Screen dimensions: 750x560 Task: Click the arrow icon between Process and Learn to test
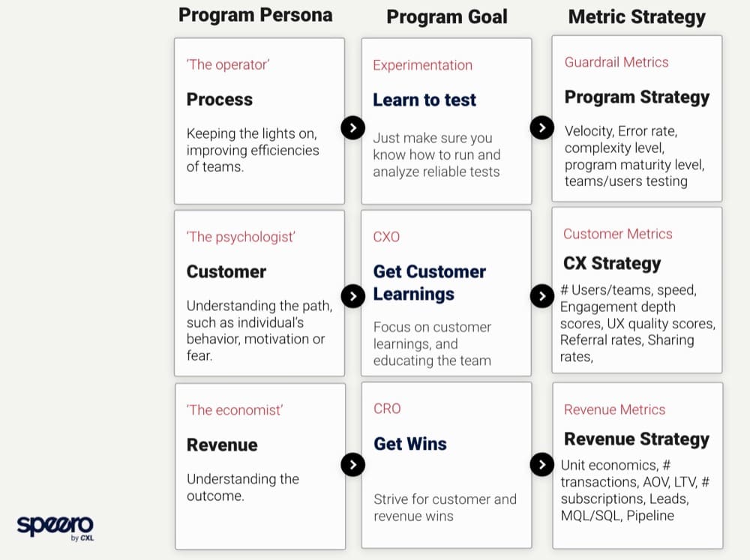click(352, 127)
